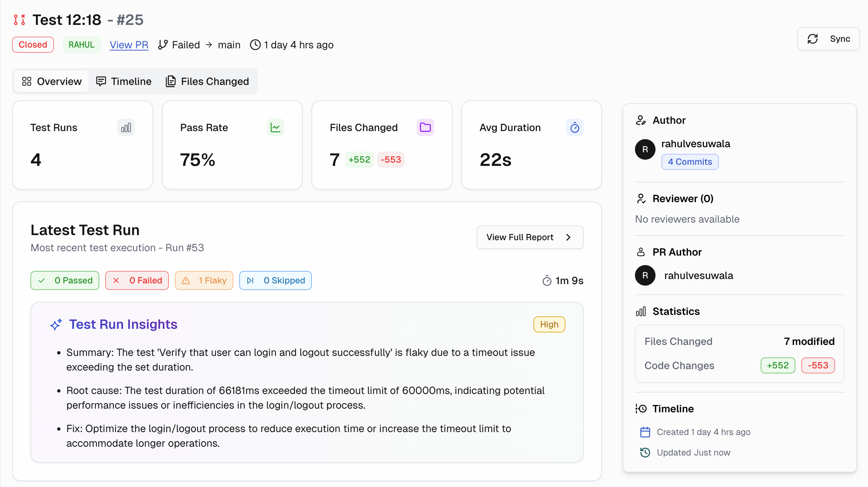
Task: Switch to the Timeline tab
Action: click(x=124, y=81)
